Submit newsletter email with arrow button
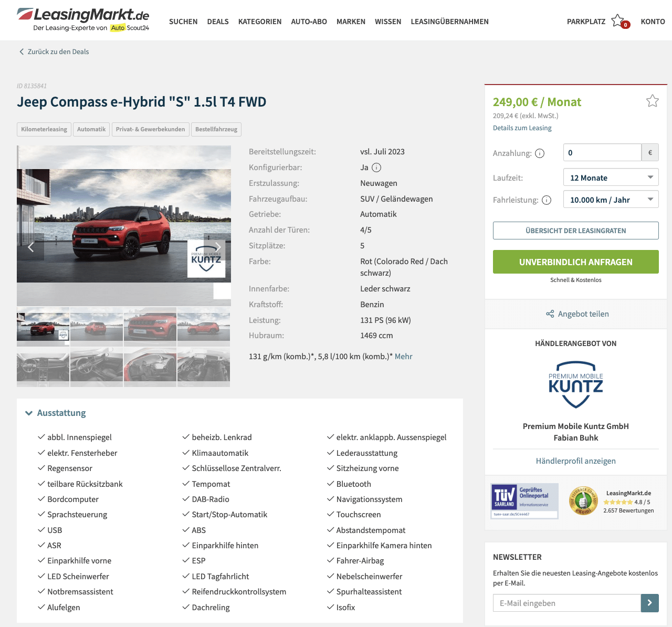This screenshot has width=672, height=627. pos(650,603)
